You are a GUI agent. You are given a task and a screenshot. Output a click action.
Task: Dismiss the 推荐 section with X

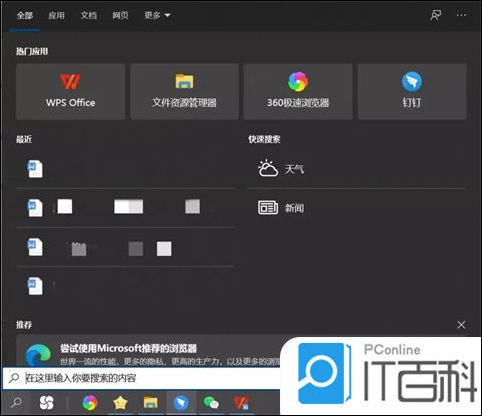[x=461, y=325]
